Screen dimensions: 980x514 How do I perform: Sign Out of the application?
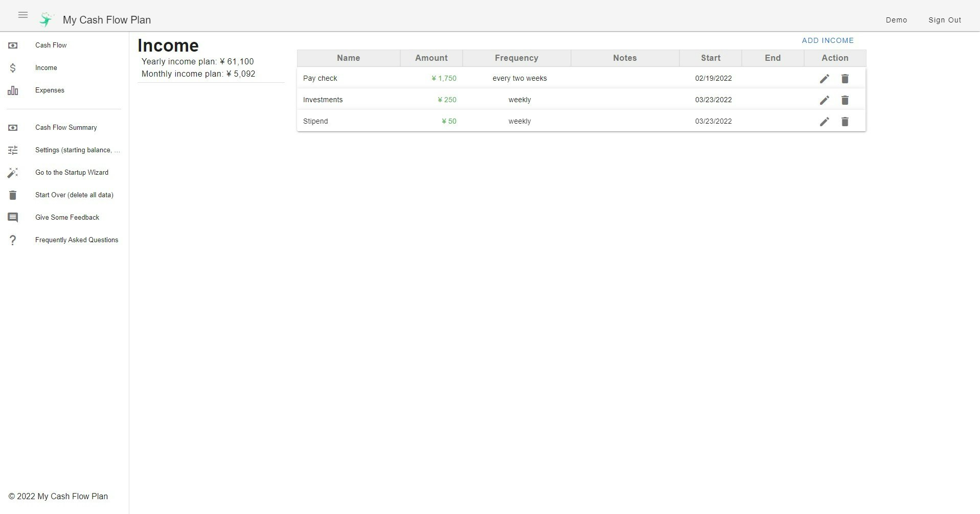coord(944,20)
